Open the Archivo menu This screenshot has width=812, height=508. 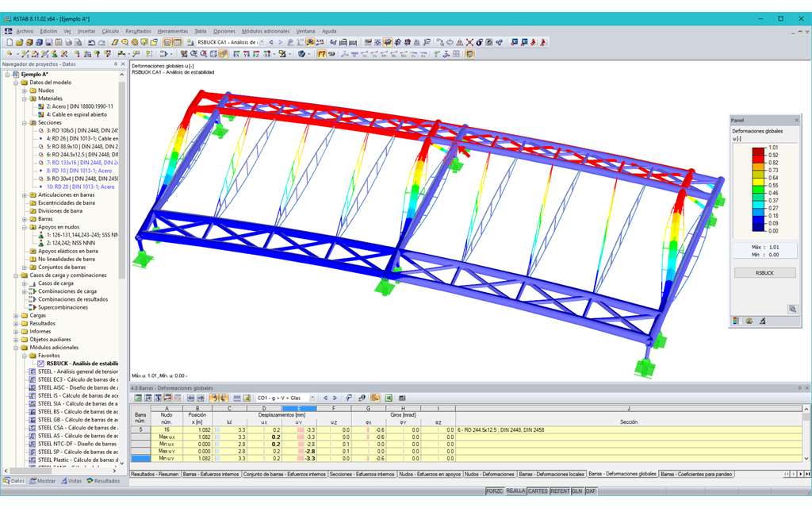tap(25, 31)
